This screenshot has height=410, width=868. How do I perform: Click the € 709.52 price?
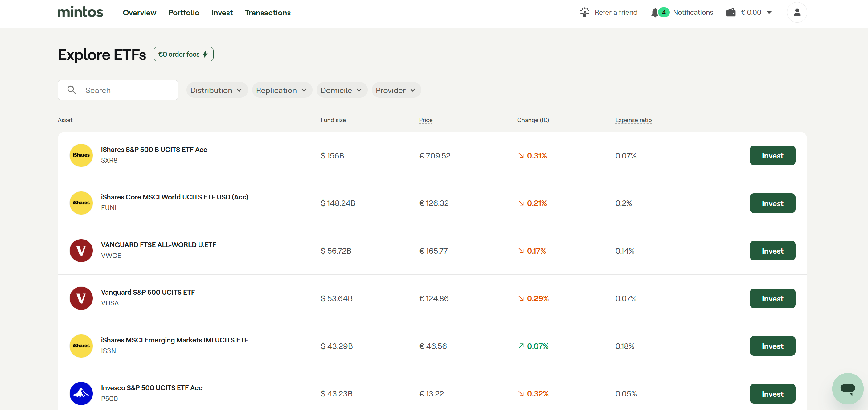pos(434,156)
